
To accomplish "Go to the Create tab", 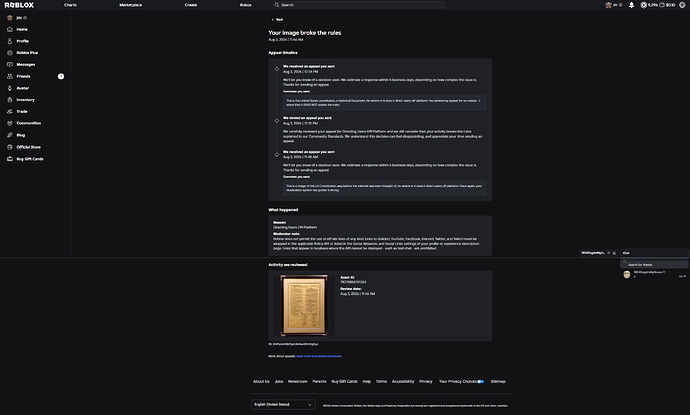I will click(191, 5).
